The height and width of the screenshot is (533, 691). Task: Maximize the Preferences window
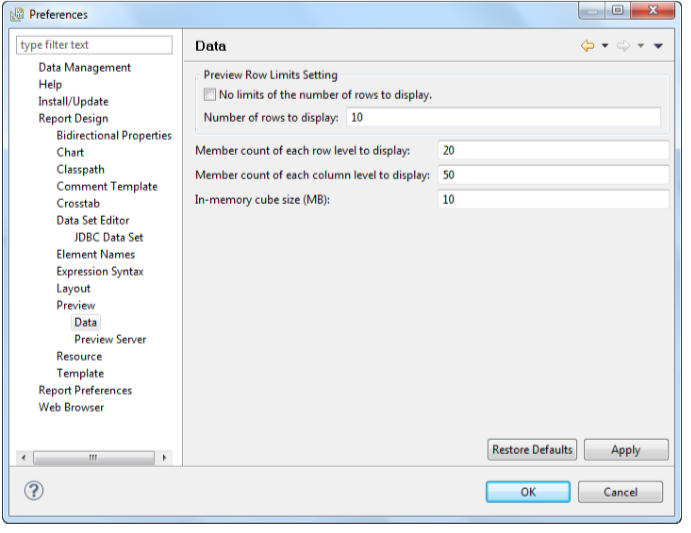click(x=618, y=11)
